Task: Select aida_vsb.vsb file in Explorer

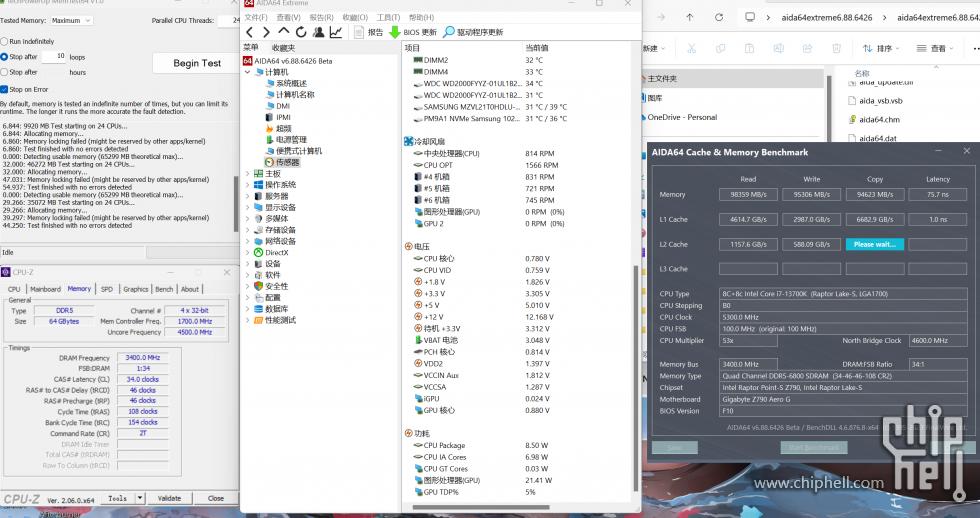Action: tap(880, 101)
